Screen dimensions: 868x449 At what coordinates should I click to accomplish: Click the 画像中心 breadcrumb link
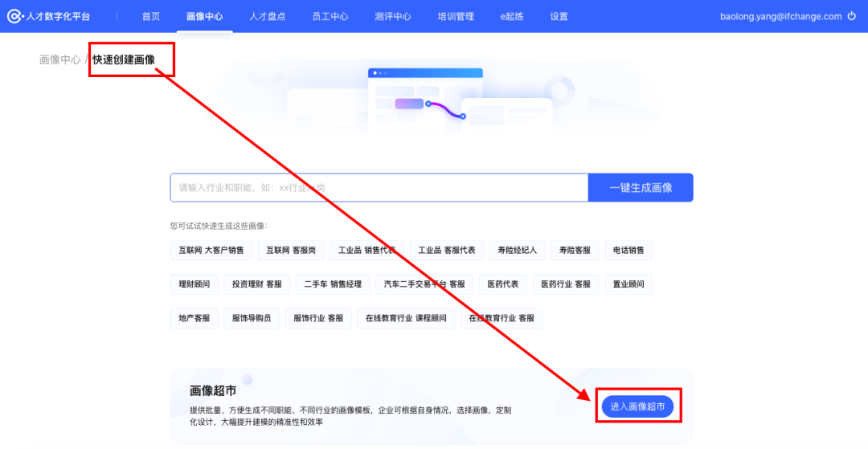(59, 59)
